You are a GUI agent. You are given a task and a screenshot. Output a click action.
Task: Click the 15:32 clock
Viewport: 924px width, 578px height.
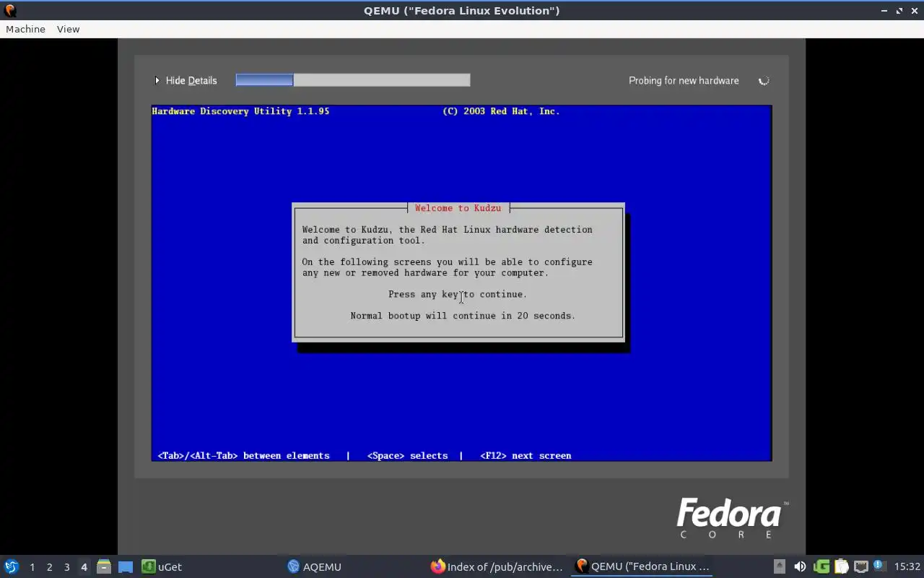coord(907,566)
